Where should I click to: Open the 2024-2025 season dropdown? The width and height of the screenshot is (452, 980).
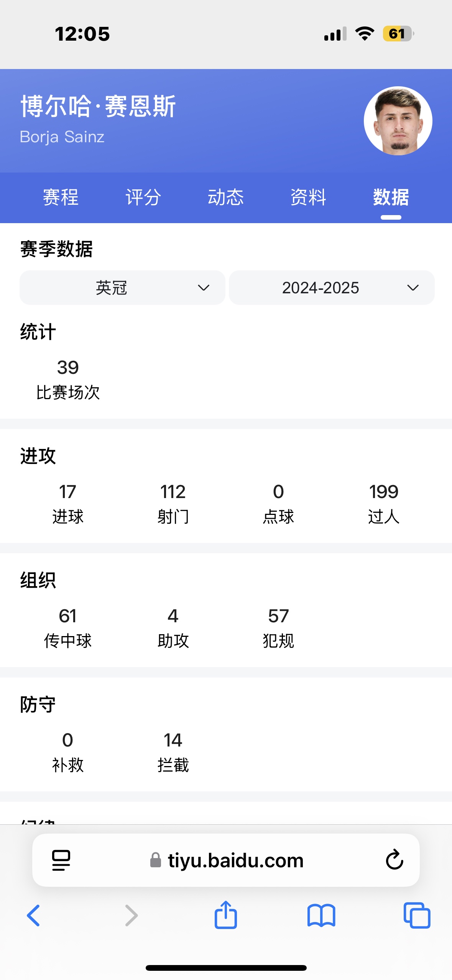click(x=332, y=288)
